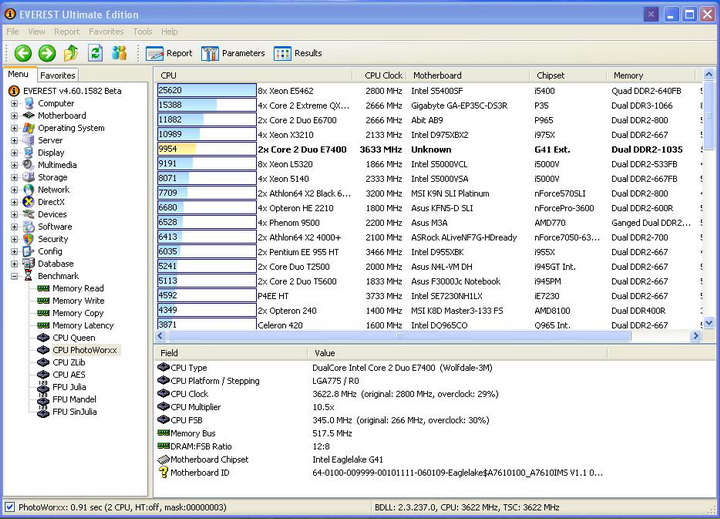The height and width of the screenshot is (519, 720).
Task: Select the Memory Read benchmark
Action: point(78,288)
